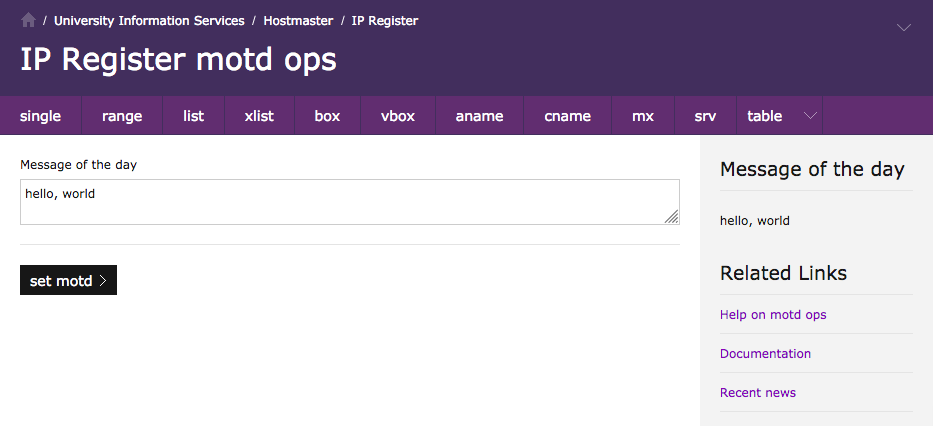Image resolution: width=933 pixels, height=426 pixels.
Task: Switch to the range tab
Action: coord(122,116)
